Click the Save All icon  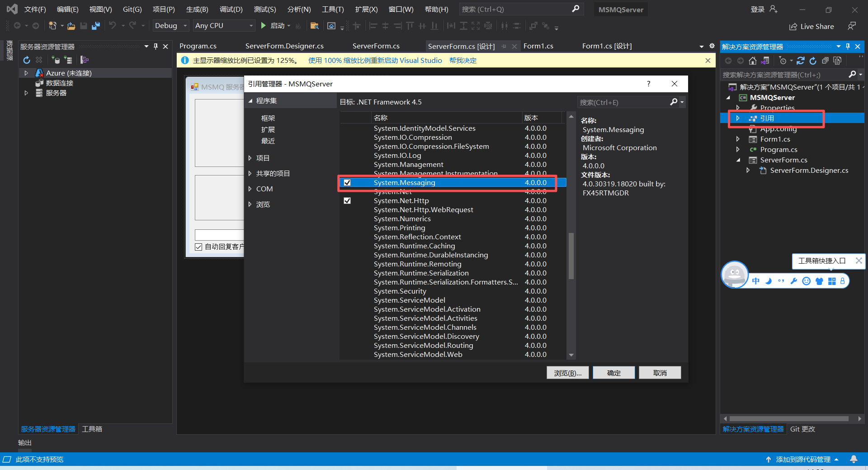(95, 26)
